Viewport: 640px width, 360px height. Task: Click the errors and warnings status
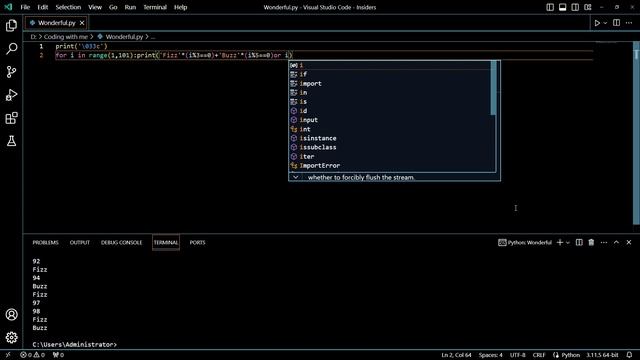33,355
